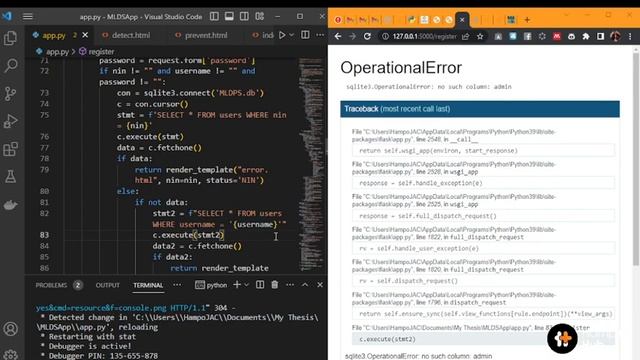The width and height of the screenshot is (640, 360).
Task: Expand the run button dropdown arrow
Action: [x=291, y=36]
